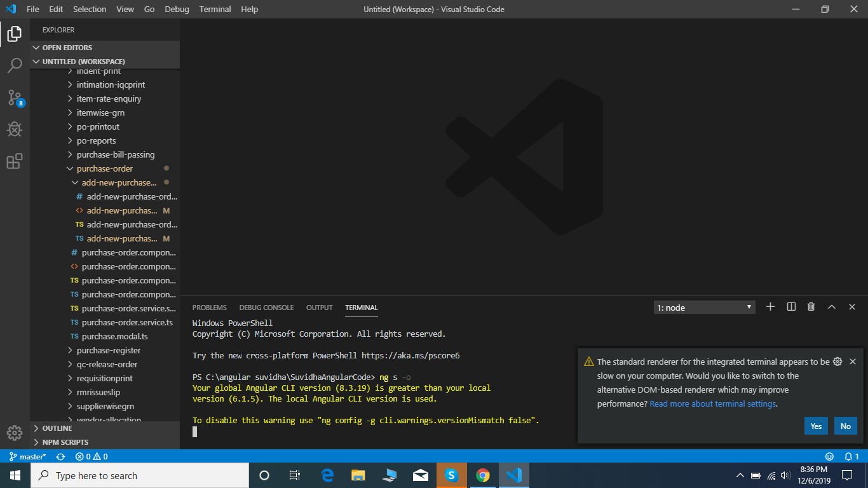Image resolution: width=868 pixels, height=488 pixels.
Task: Click the Manage gear icon in activity bar
Action: click(15, 433)
